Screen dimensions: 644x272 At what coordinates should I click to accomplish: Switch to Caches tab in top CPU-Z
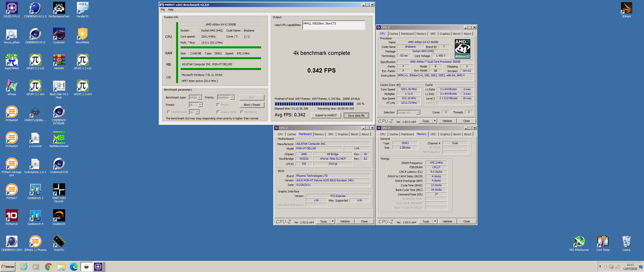(x=393, y=34)
